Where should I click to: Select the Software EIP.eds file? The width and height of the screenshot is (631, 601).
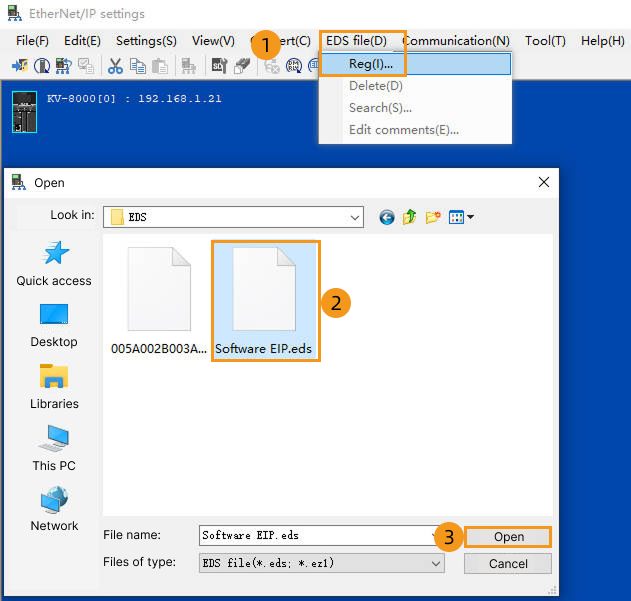(x=264, y=301)
